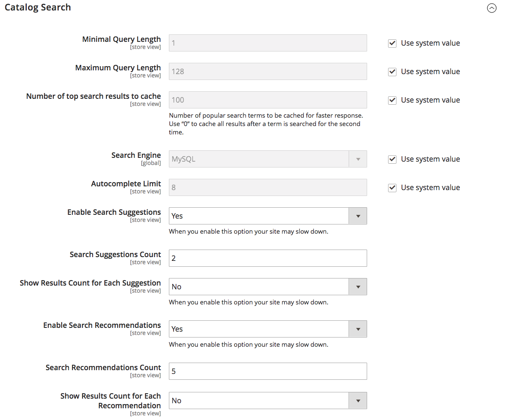
Task: Click the store view label under Search Suggestions Count
Action: point(145,262)
